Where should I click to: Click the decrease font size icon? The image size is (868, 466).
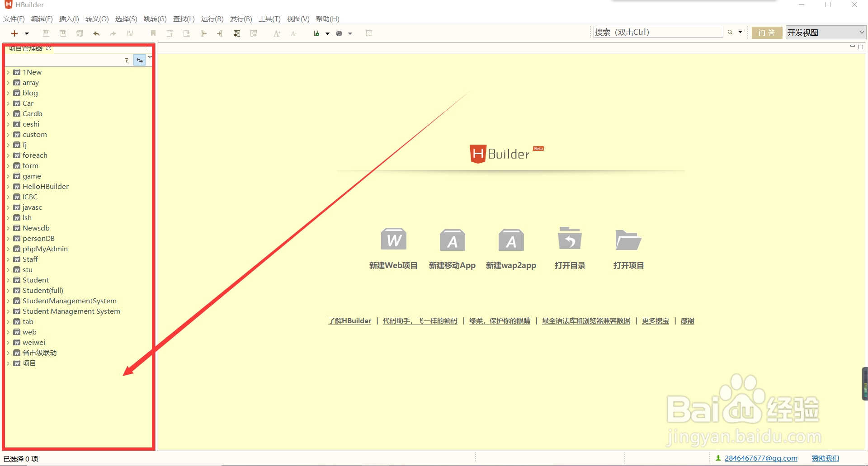coord(293,33)
